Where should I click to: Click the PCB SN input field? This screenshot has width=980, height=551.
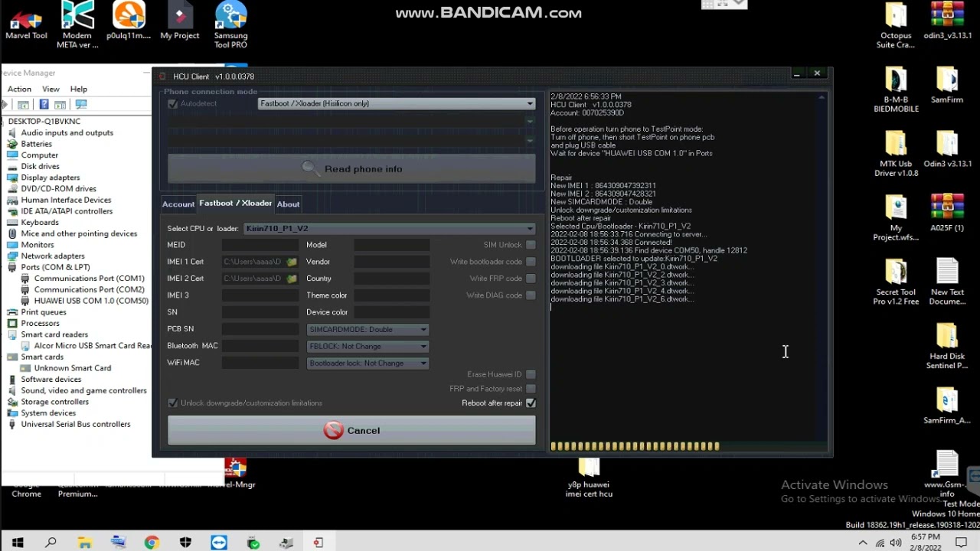coord(260,329)
